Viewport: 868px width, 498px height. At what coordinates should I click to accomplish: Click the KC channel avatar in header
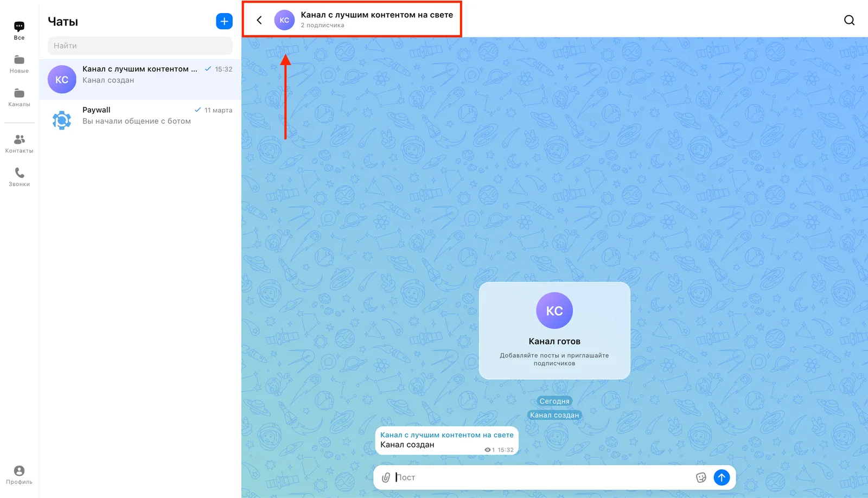(284, 20)
